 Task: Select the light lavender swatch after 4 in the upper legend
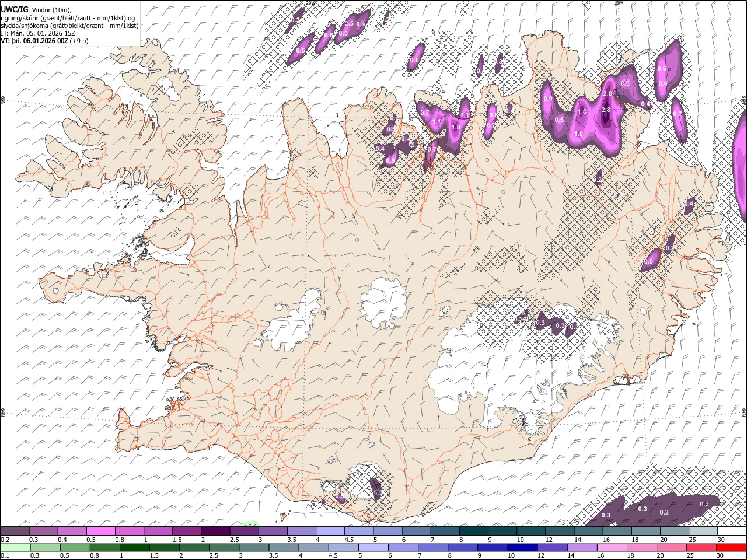330,531
